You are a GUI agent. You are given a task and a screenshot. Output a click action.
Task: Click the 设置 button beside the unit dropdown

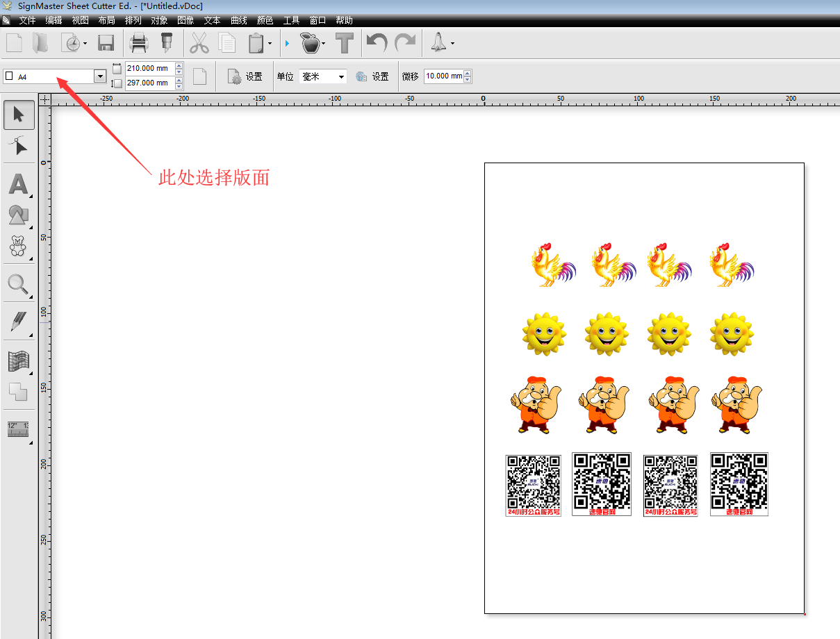tap(372, 76)
